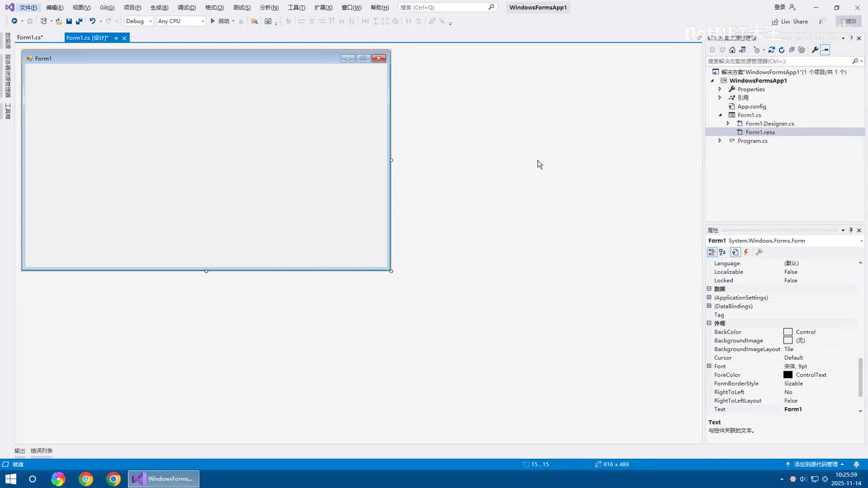
Task: Open the 文件(F) menu
Action: pyautogui.click(x=28, y=7)
